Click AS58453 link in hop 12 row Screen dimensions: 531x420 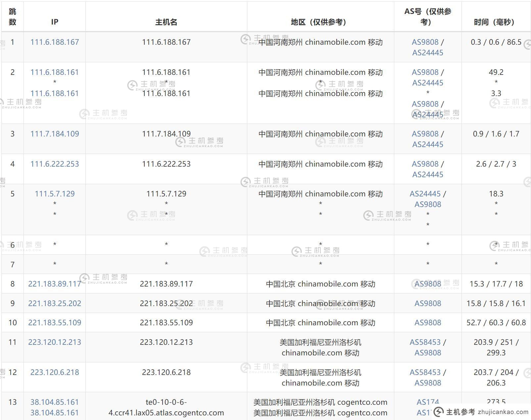425,372
